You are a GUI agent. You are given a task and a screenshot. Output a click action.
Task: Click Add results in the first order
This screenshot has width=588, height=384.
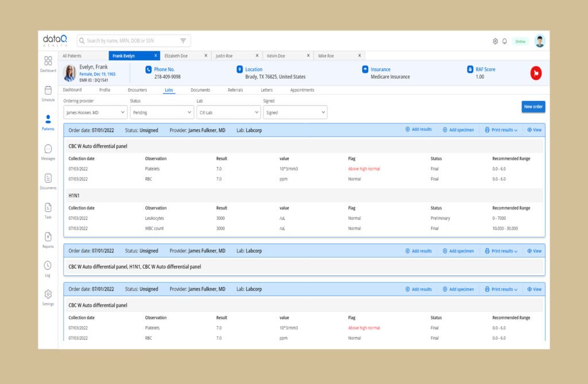[419, 130]
